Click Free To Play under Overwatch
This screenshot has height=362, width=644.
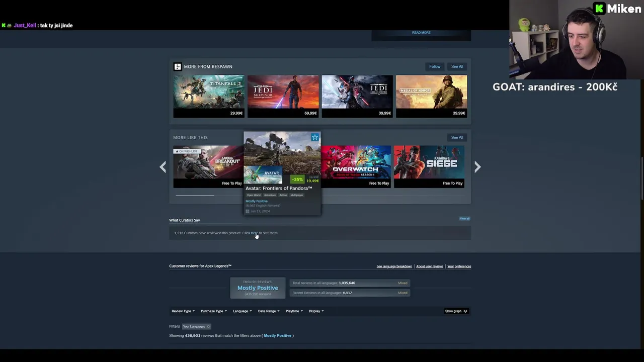tap(379, 184)
